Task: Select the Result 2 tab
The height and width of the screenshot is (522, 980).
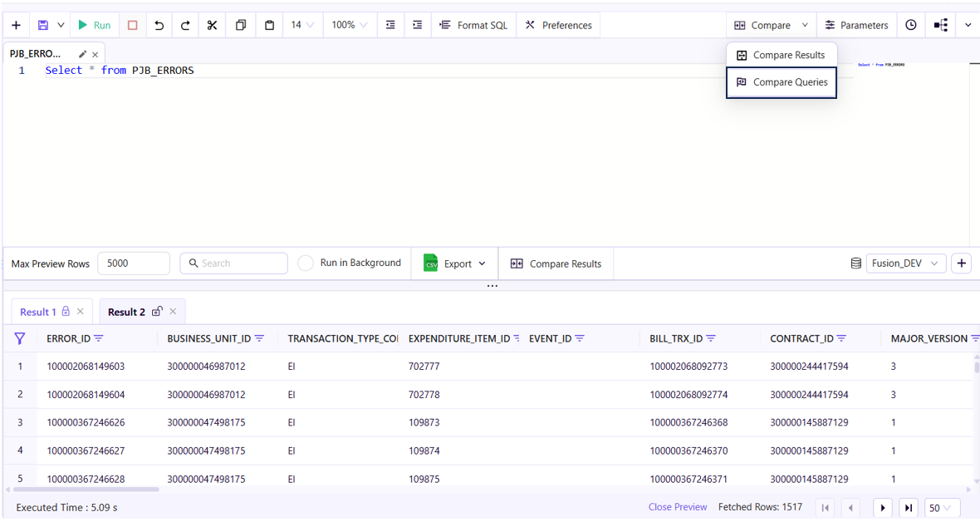Action: (126, 312)
